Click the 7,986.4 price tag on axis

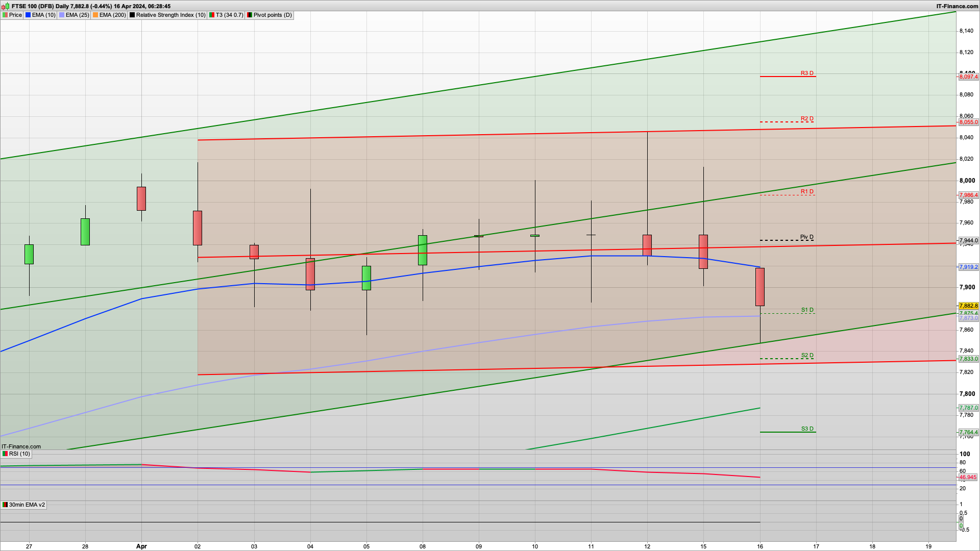tap(968, 195)
